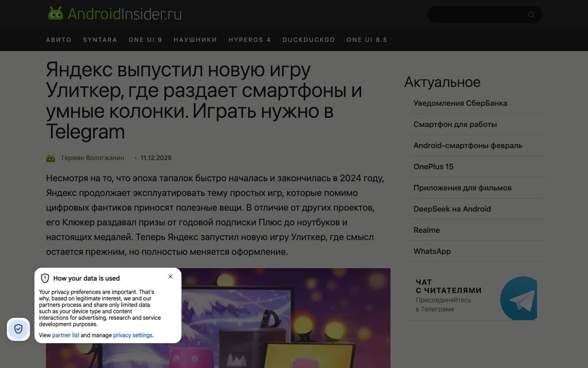Open the HYPEROS 4 navigation item
Image resolution: width=588 pixels, height=368 pixels.
(x=249, y=40)
